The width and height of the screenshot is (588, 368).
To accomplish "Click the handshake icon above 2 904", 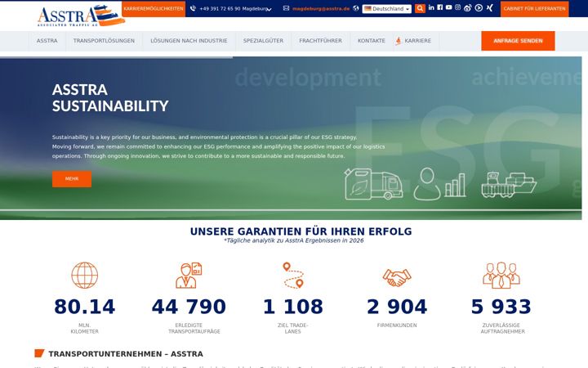I will (397, 277).
